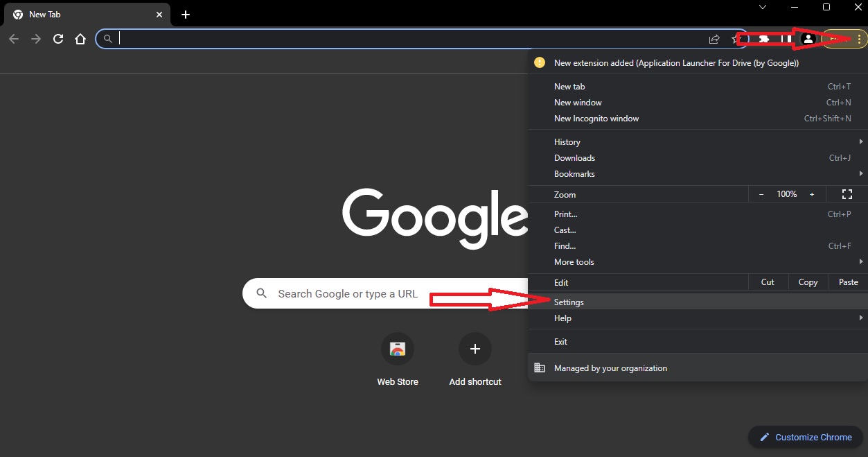
Task: Click the fullscreen icon in Zoom row
Action: tap(847, 194)
